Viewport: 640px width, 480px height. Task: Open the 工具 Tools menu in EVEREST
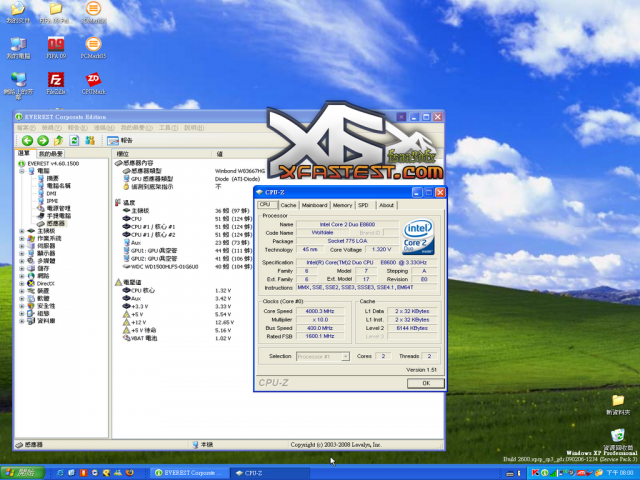[x=168, y=128]
